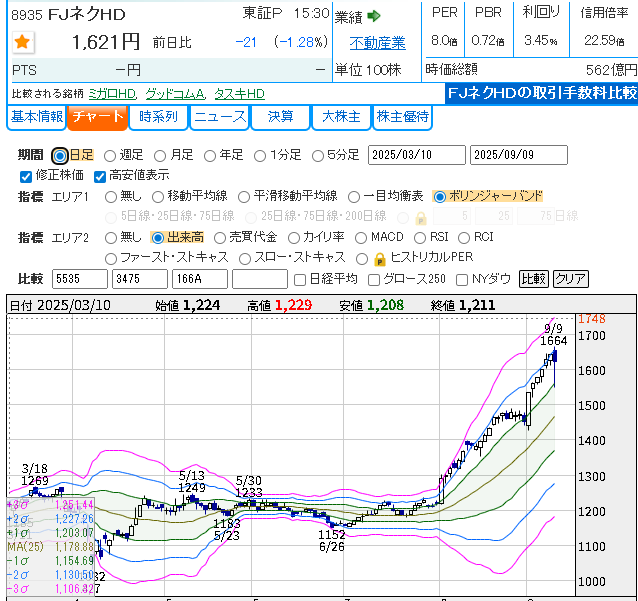The height and width of the screenshot is (601, 638).
Task: Toggle the 修正株価 checkbox
Action: coord(26,176)
